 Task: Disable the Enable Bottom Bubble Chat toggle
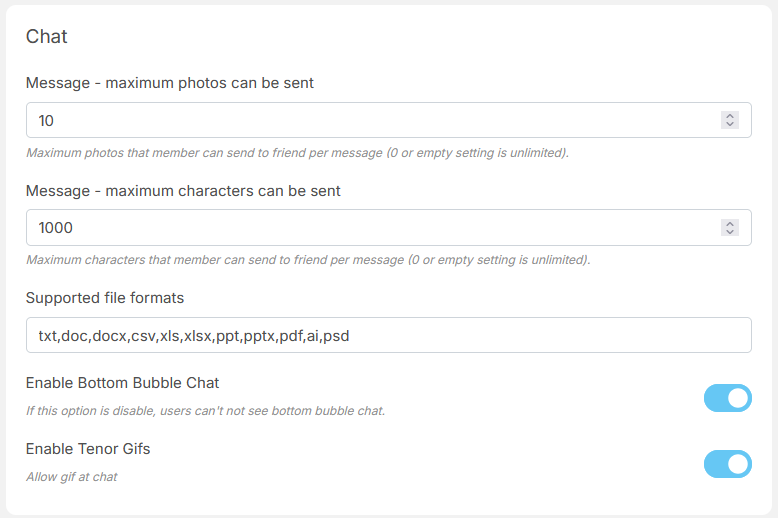point(727,398)
